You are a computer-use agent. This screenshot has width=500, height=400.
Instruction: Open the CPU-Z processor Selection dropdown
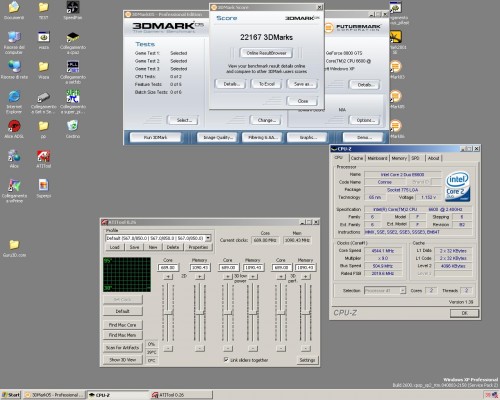click(403, 291)
